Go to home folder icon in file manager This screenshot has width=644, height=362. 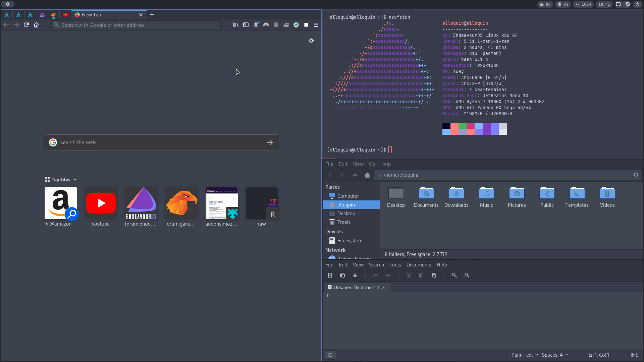click(x=367, y=175)
